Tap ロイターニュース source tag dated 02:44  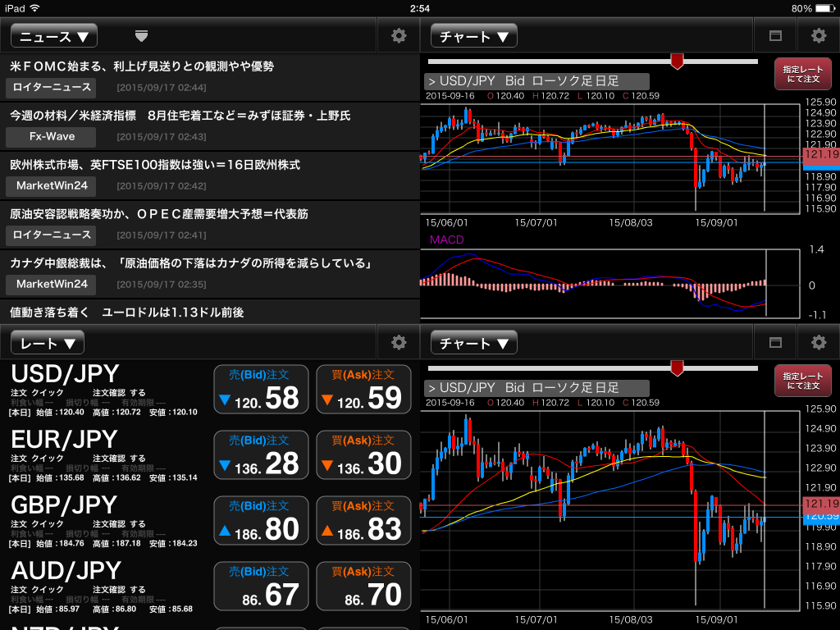[x=51, y=87]
